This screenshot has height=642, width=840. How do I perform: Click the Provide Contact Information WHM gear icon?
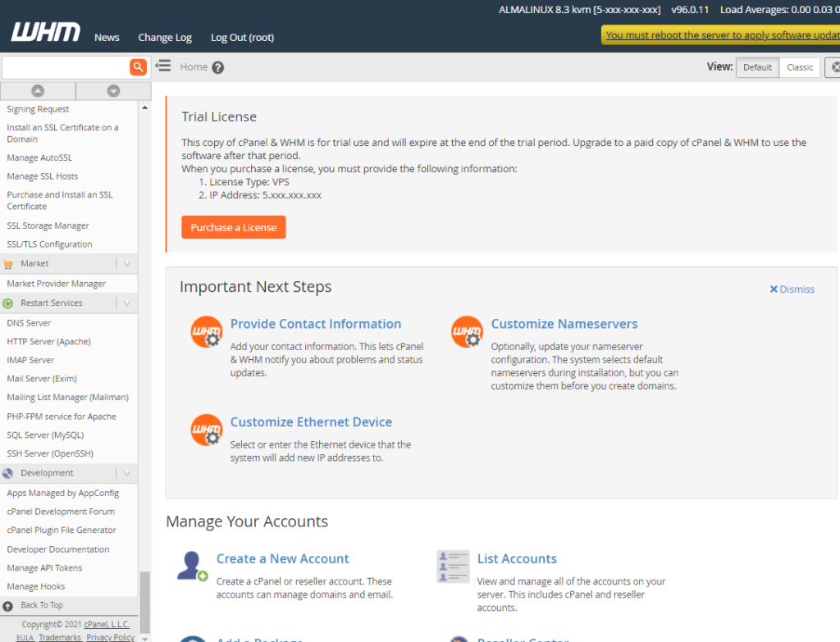pyautogui.click(x=206, y=332)
